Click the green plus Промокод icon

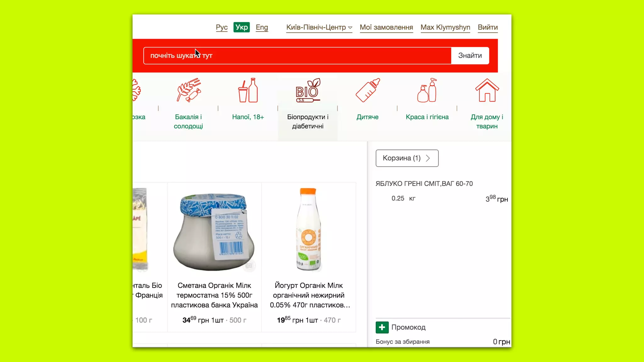(x=382, y=327)
